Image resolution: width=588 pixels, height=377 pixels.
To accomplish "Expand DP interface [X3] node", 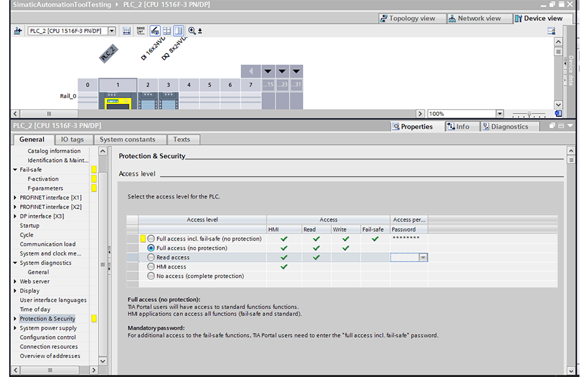I will pyautogui.click(x=15, y=216).
